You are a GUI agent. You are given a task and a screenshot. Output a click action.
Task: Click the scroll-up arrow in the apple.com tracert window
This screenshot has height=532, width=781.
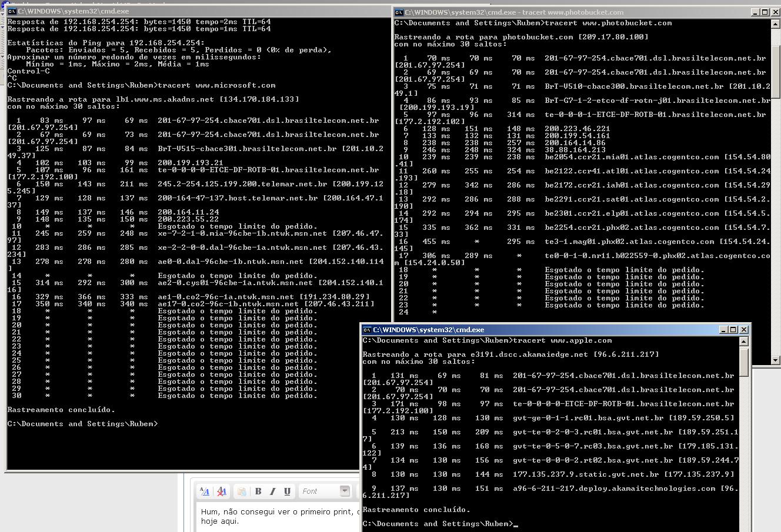[x=744, y=342]
